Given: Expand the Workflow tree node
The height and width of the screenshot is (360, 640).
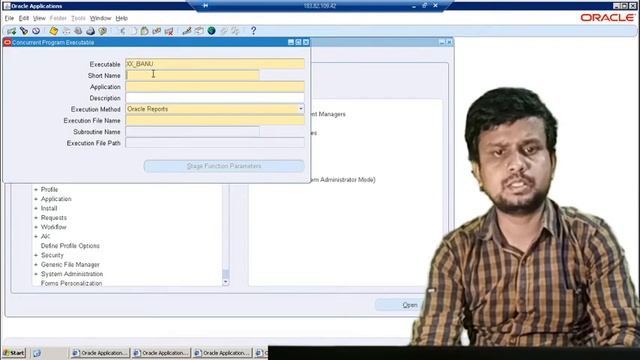Looking at the screenshot, I should point(36,227).
